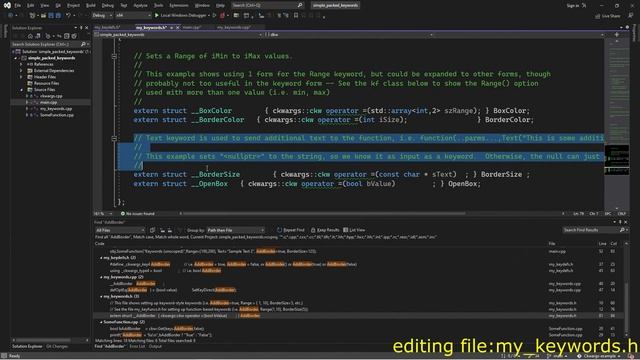Select ckwargs.cpp in Solution Explorer
Viewport: 640px width, 360px height.
pyautogui.click(x=51, y=96)
